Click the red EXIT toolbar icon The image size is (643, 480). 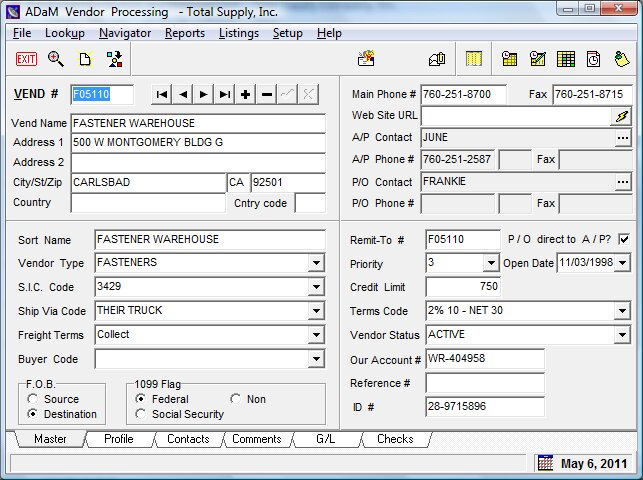(26, 59)
